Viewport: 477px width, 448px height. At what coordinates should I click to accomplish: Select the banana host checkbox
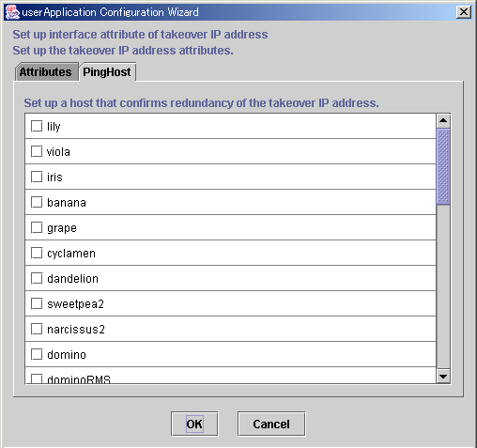tap(37, 202)
